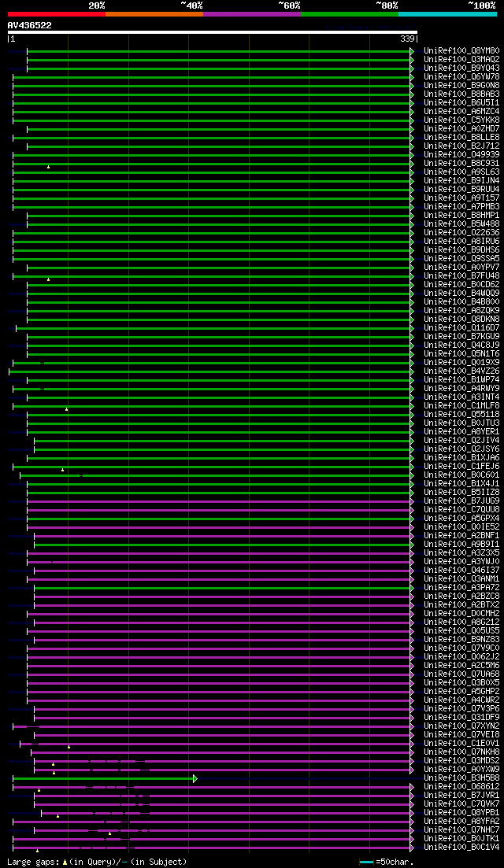The width and height of the screenshot is (504, 868).
Task: Click the yellow gap marker under UniRef100_B0C1V4
Action: (37, 850)
